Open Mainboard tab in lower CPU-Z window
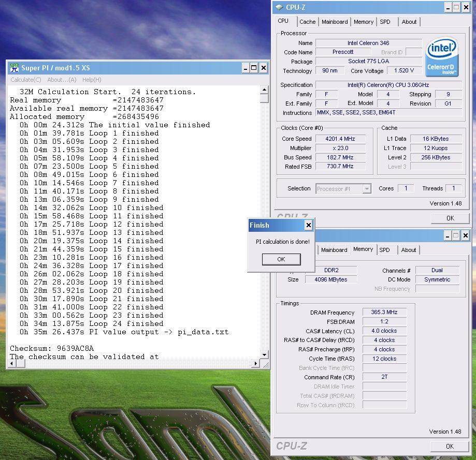This screenshot has width=476, height=460. pos(334,250)
